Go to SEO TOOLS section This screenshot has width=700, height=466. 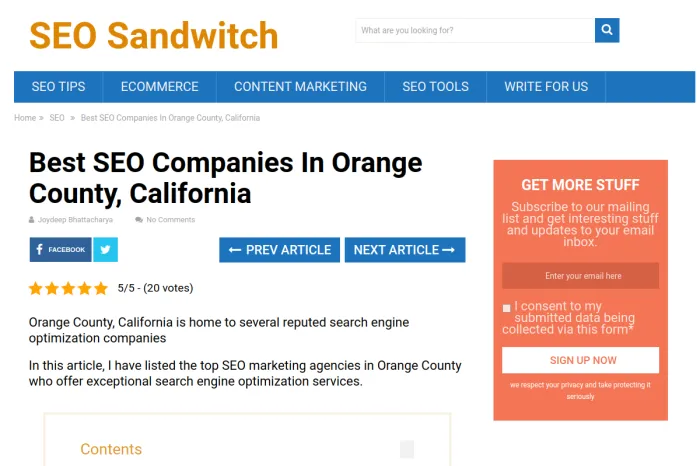[x=435, y=87]
